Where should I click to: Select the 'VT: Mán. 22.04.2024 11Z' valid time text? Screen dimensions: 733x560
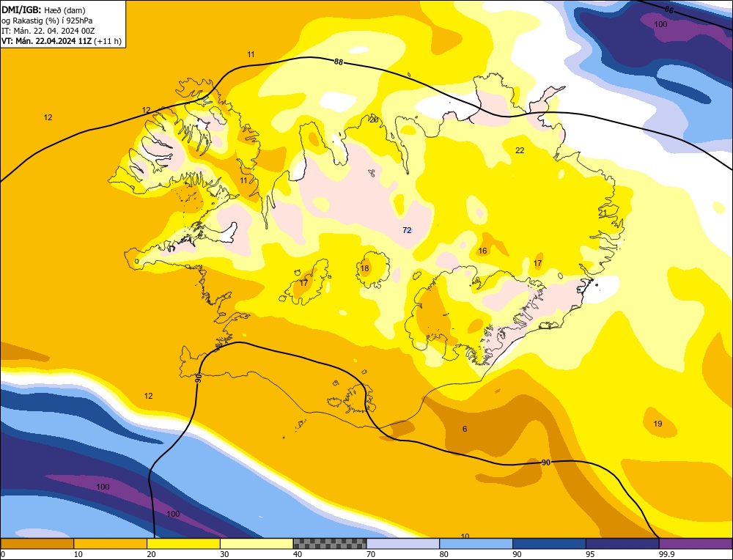pos(47,41)
